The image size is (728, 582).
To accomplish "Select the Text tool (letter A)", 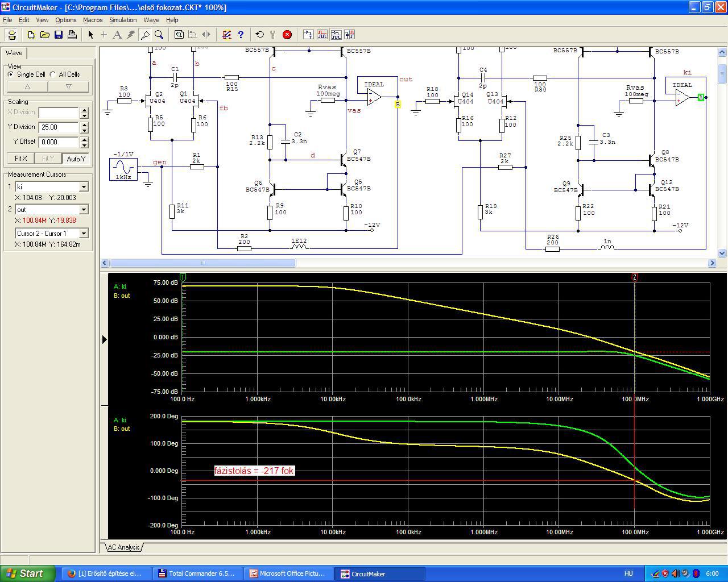I will point(117,35).
